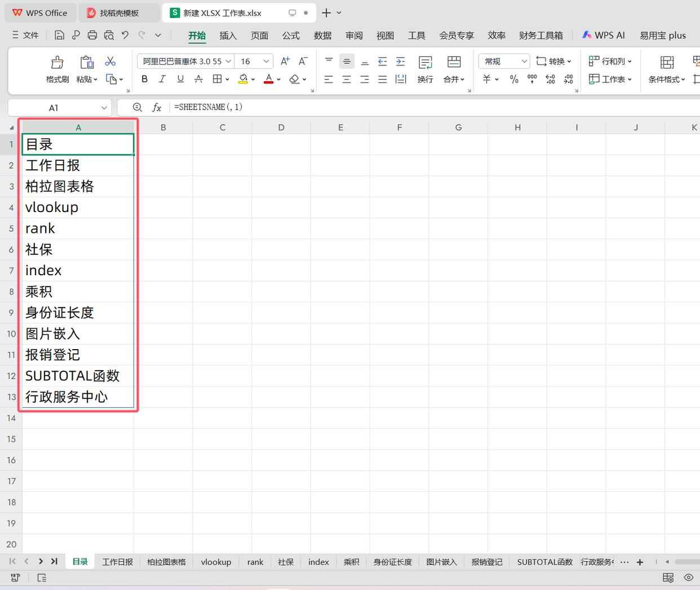Open the font name dropdown
This screenshot has height=590, width=700.
point(228,61)
